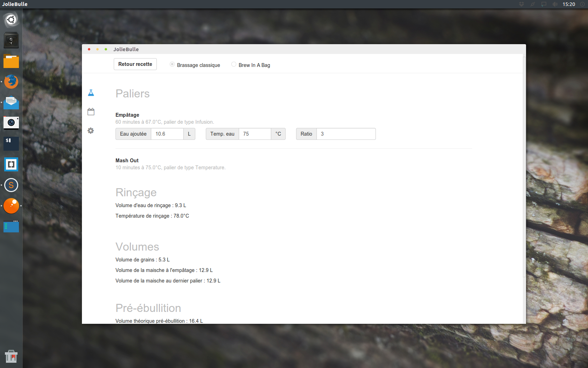Click the JolieBulle title in top panel
The height and width of the screenshot is (368, 588).
(x=15, y=4)
